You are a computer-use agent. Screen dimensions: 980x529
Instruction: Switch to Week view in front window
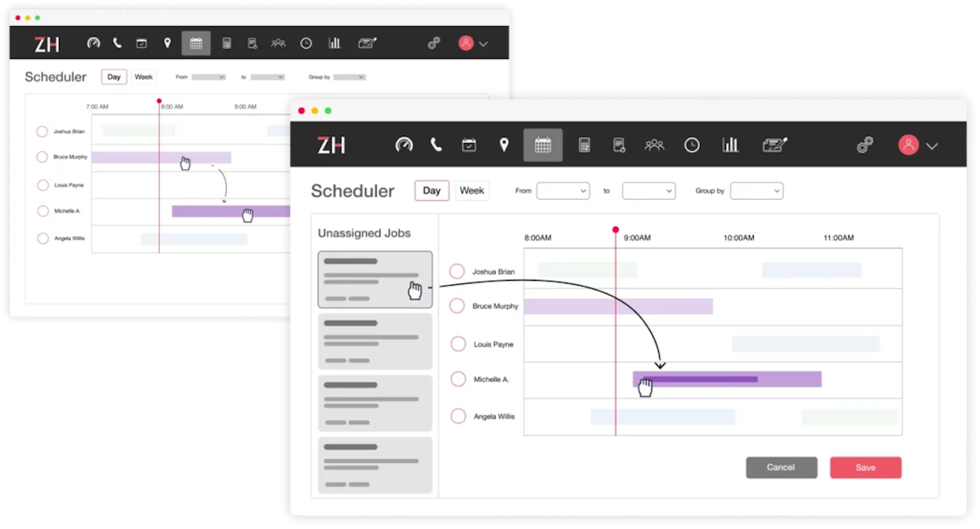coord(472,190)
